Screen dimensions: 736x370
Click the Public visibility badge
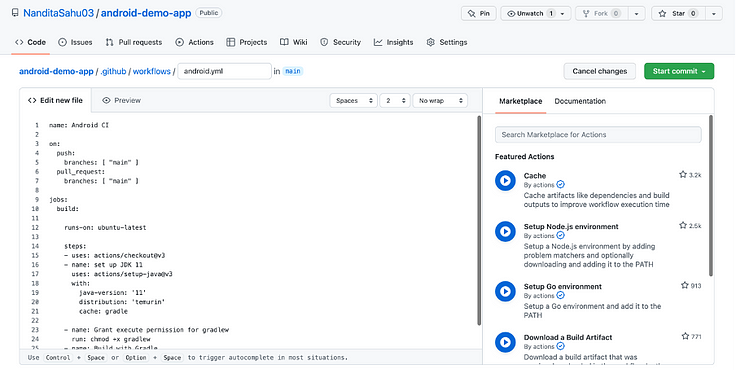(x=208, y=13)
